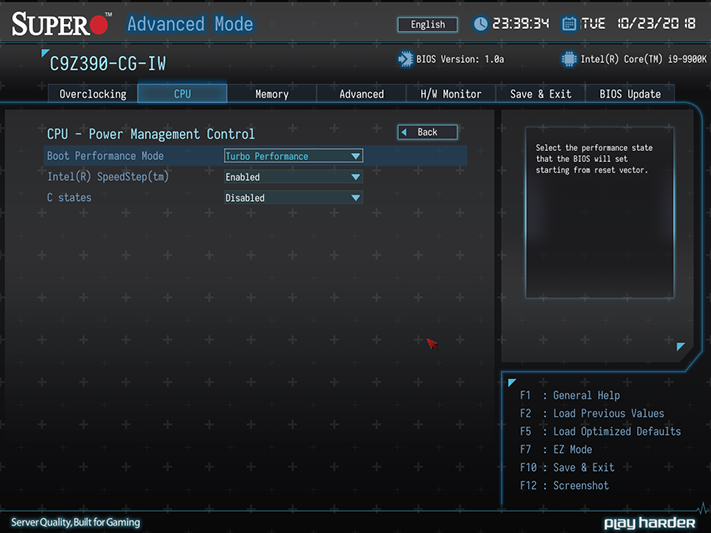Screen dimensions: 711x533
Task: Click the Intel Core i9-9900K text
Action: 643,59
